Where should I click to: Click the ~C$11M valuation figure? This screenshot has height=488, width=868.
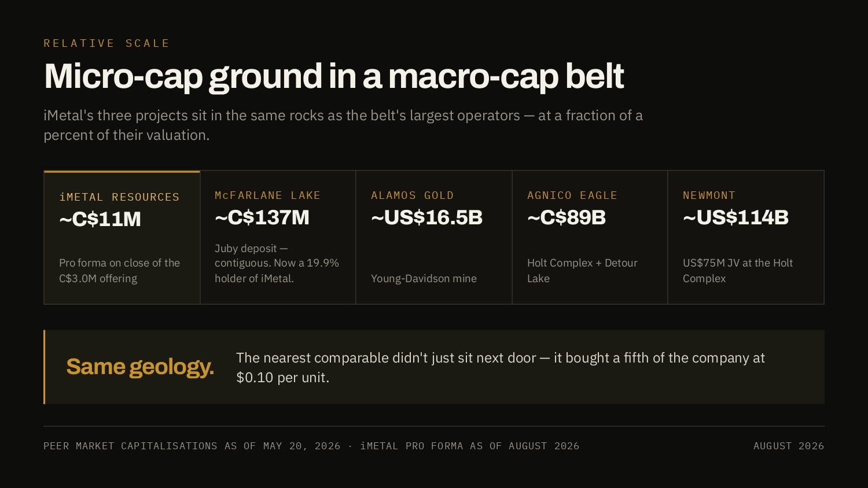(100, 219)
